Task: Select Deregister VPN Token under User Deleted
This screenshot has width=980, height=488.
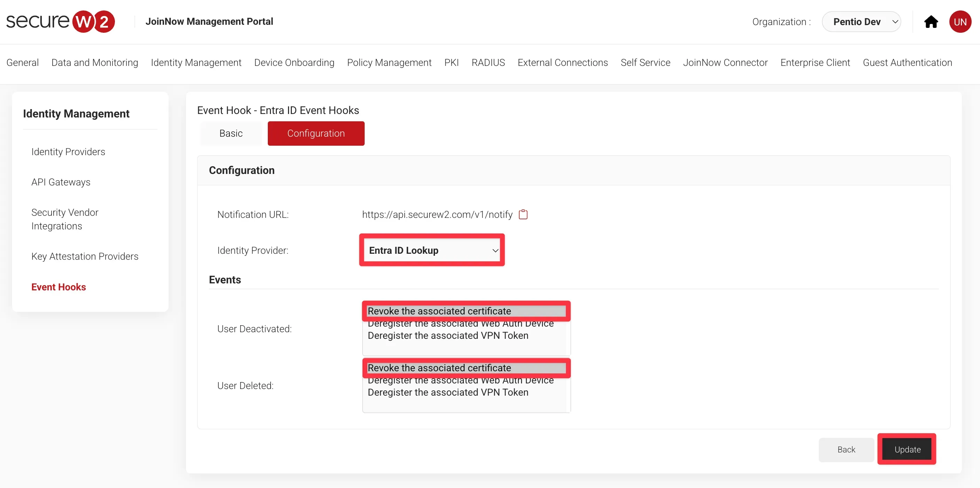Action: 448,392
